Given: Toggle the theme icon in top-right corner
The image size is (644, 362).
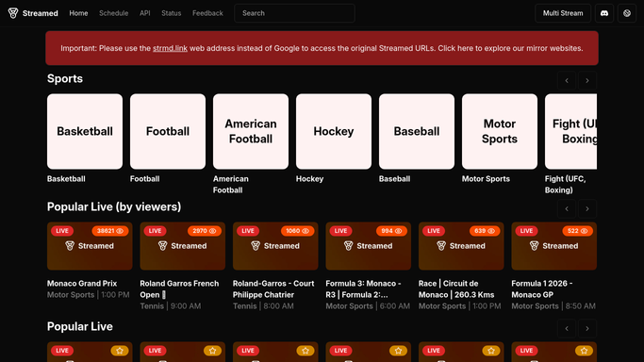Looking at the screenshot, I should click(x=627, y=13).
